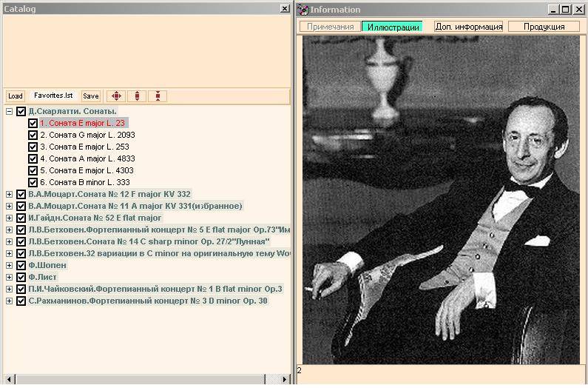Open the Продукция tab

click(544, 27)
